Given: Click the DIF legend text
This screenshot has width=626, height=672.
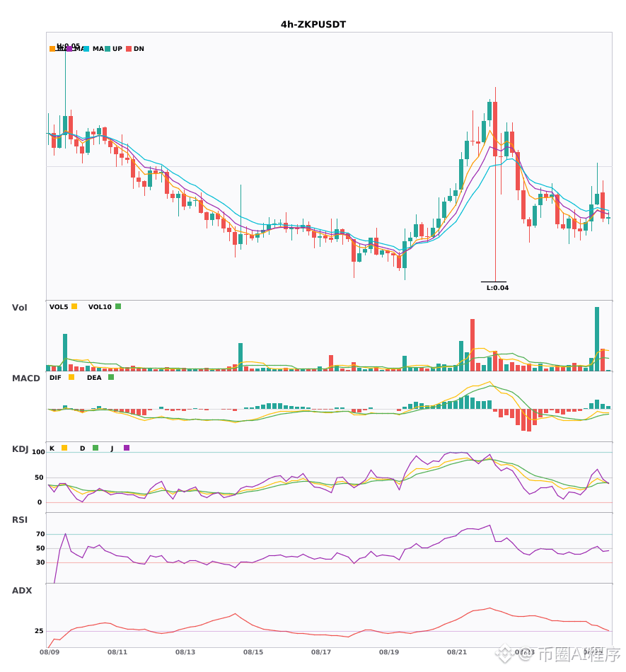Looking at the screenshot, I should [55, 378].
